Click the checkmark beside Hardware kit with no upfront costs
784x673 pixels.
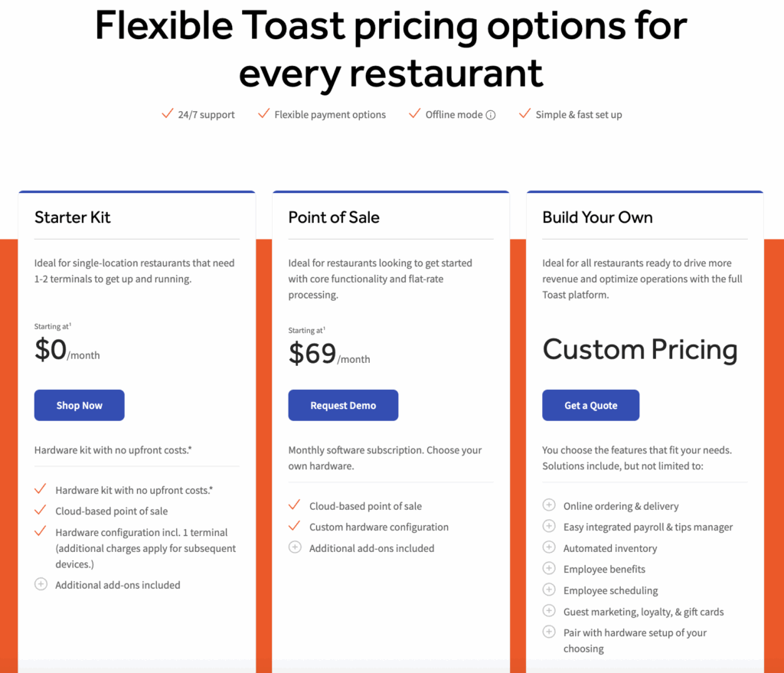(x=41, y=490)
